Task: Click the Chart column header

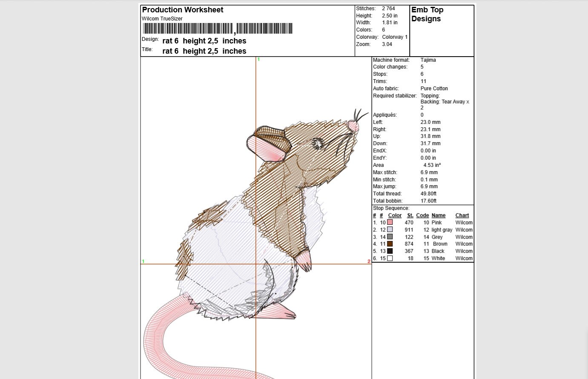Action: pos(462,215)
